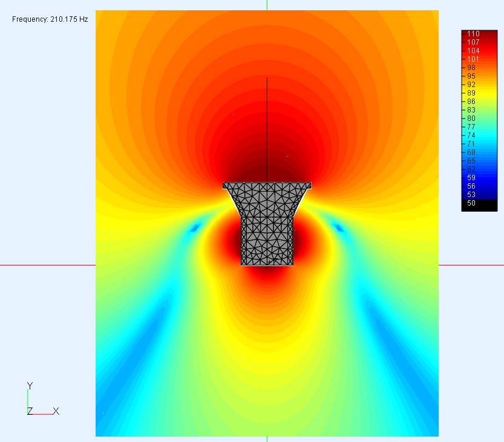Click the gray meshed loudspeaker model
The height and width of the screenshot is (442, 504).
(267, 224)
